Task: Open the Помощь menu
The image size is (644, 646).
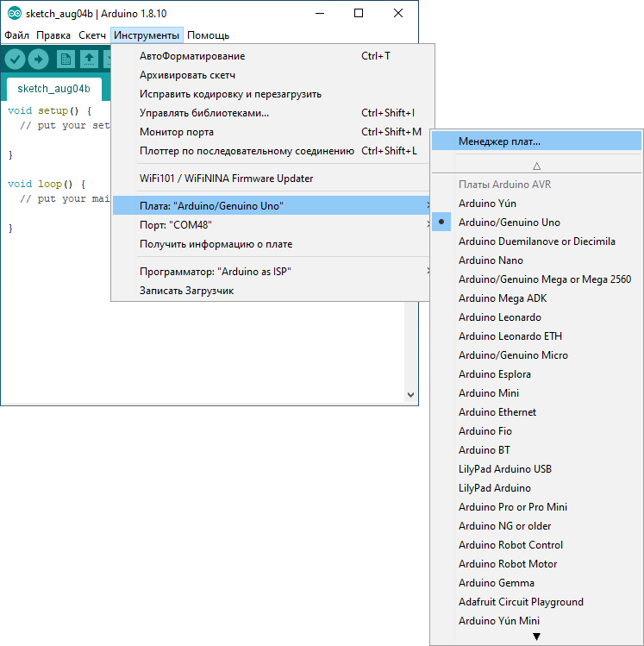Action: (208, 35)
